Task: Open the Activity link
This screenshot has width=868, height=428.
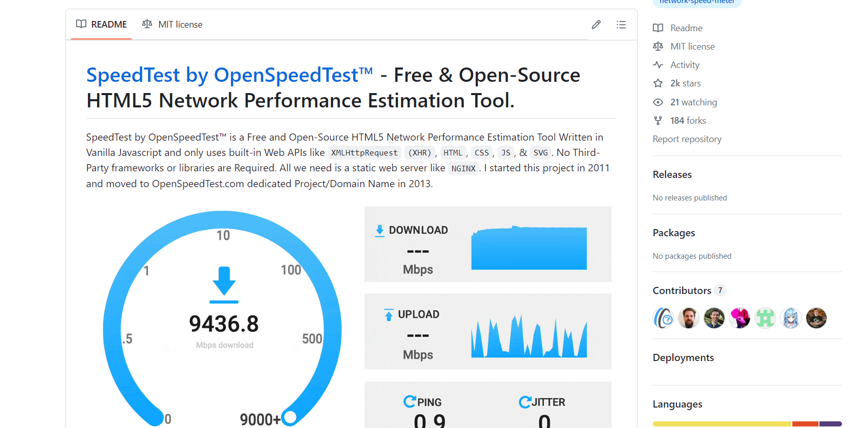Action: [x=685, y=65]
